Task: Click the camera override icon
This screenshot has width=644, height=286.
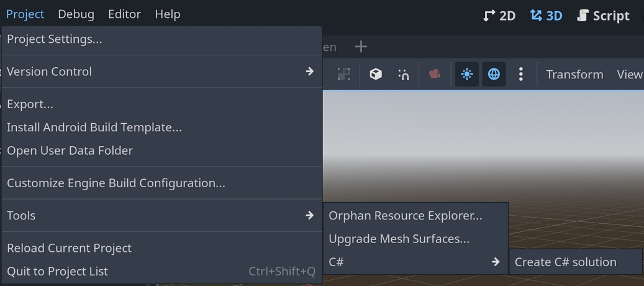Action: click(435, 75)
